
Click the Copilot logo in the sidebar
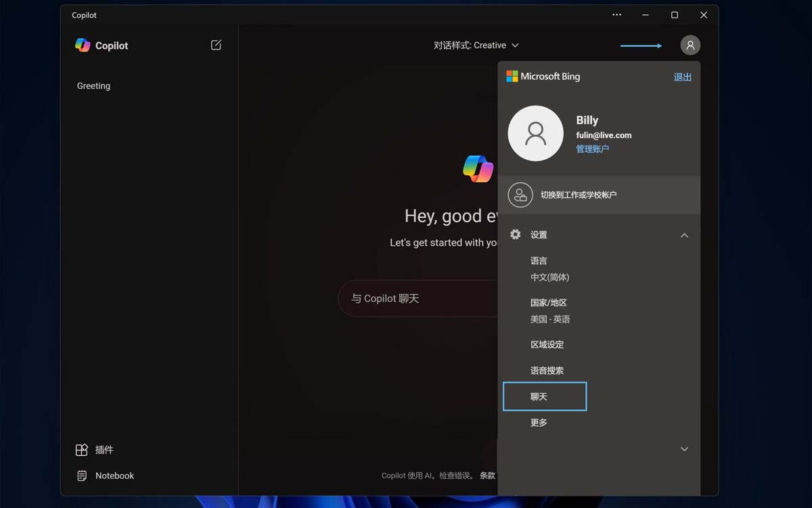coord(83,45)
